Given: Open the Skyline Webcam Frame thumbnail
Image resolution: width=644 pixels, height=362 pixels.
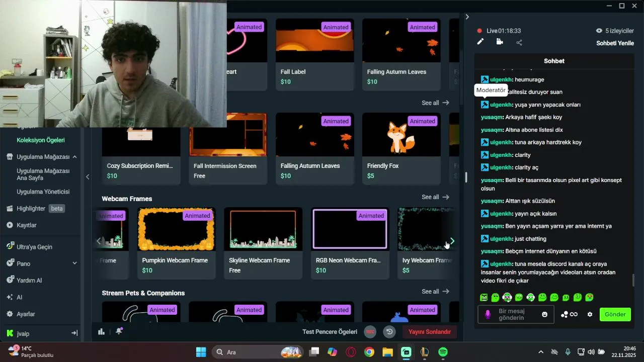Looking at the screenshot, I should (263, 229).
